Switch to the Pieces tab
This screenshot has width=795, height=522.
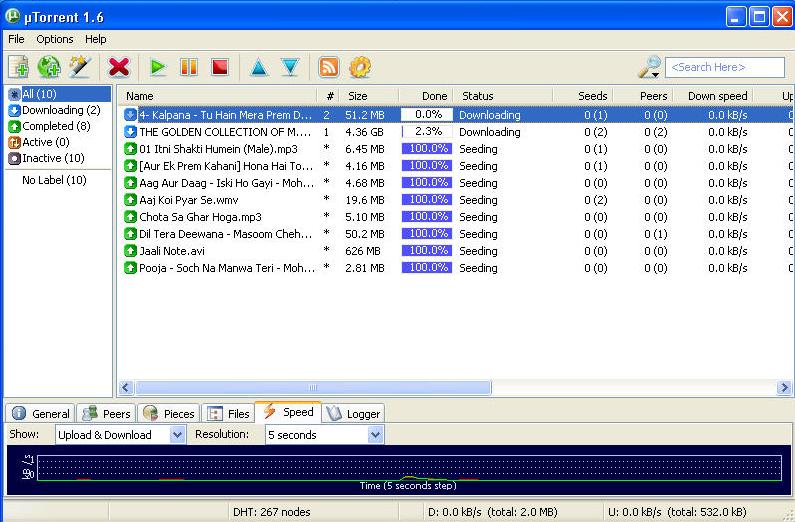pyautogui.click(x=169, y=414)
